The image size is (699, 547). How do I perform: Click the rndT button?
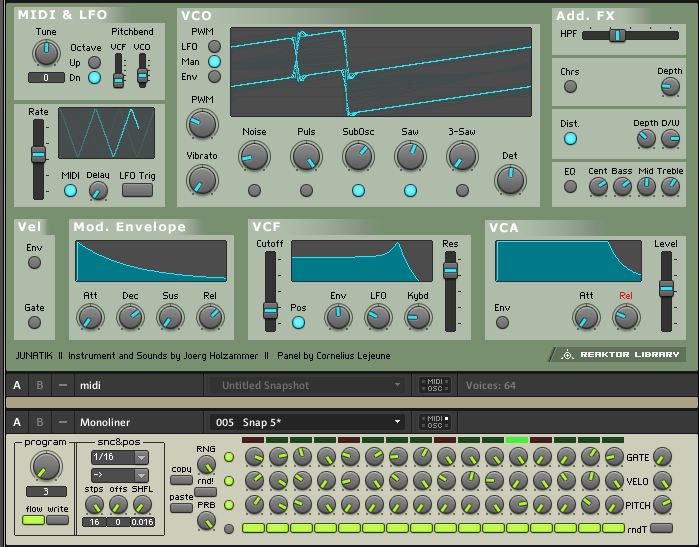[x=662, y=528]
